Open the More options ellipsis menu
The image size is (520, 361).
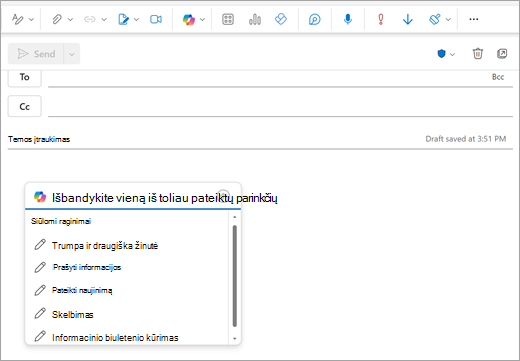474,19
